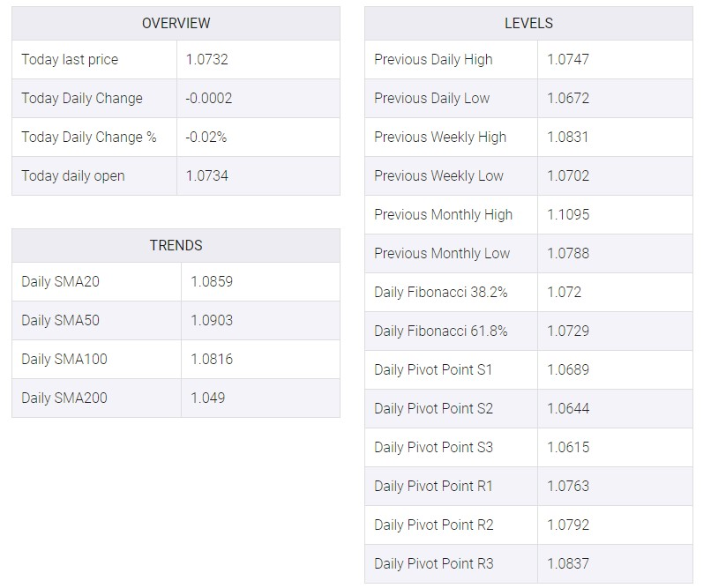
Task: Select the Previous Daily High value 1.0747
Action: (568, 59)
